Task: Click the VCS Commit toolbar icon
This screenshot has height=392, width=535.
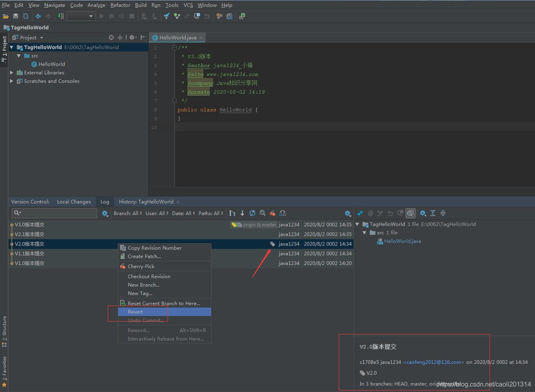Action: [177, 16]
